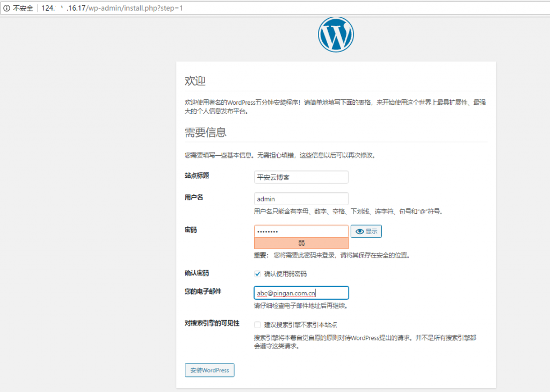Click the WordPress logo
Viewport: 550px width, 392px height.
coord(336,35)
